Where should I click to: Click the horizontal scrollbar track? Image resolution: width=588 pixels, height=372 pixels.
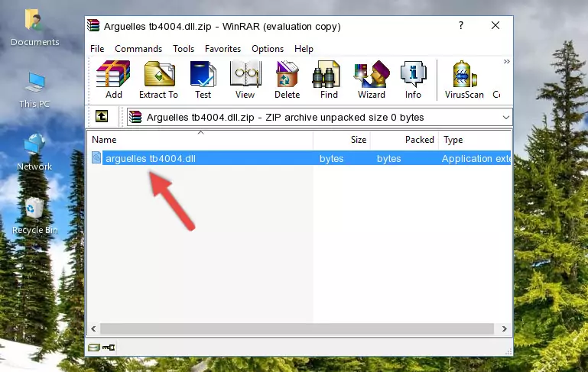pos(297,328)
